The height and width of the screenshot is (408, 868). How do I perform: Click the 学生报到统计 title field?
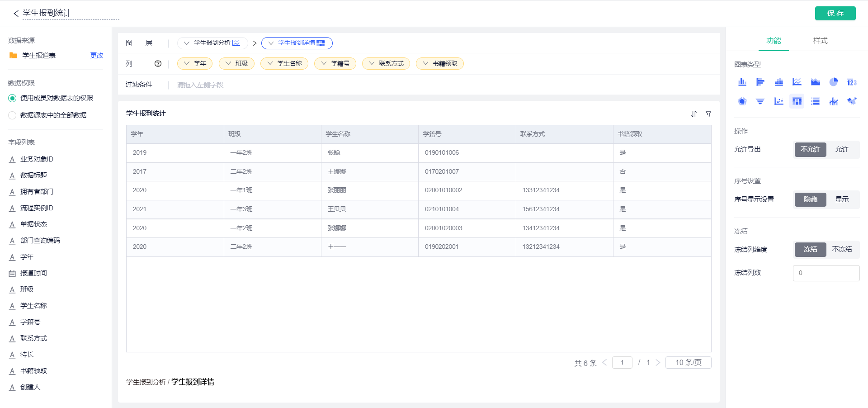pyautogui.click(x=71, y=13)
